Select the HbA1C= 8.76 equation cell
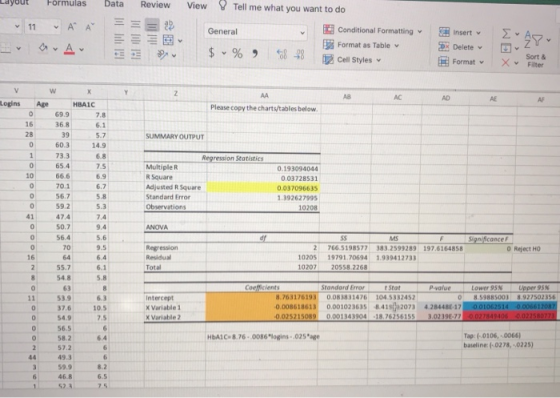This screenshot has height=398, width=560. [263, 337]
